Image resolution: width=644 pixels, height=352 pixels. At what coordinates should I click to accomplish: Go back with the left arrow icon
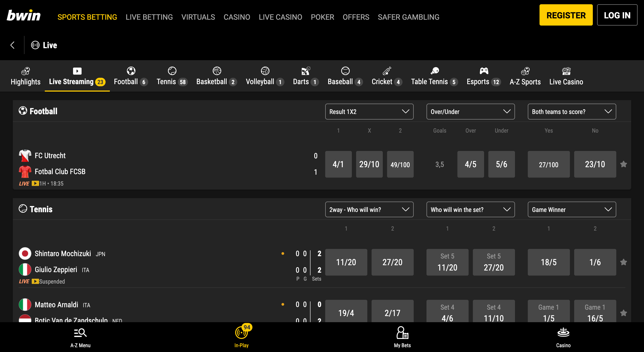coord(12,45)
